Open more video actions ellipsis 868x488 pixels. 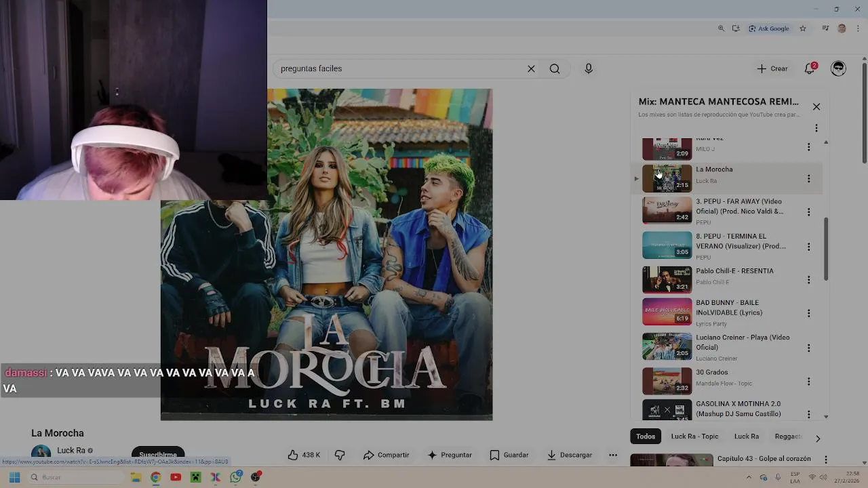coord(613,455)
